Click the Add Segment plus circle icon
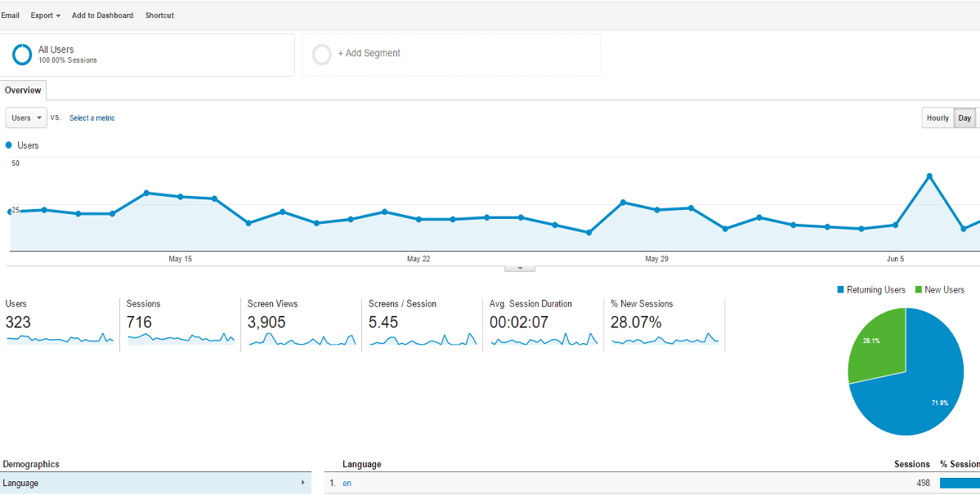Image resolution: width=980 pixels, height=495 pixels. [x=322, y=54]
